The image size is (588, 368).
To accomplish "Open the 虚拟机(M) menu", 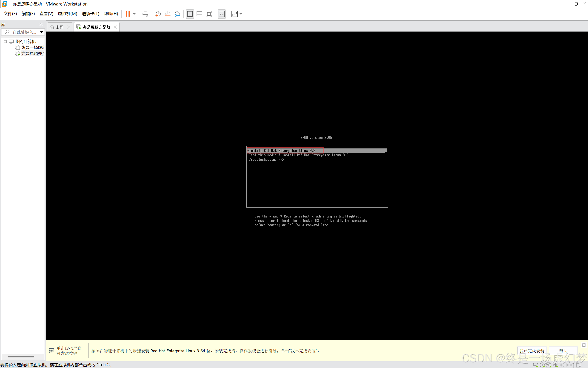I will tap(67, 14).
